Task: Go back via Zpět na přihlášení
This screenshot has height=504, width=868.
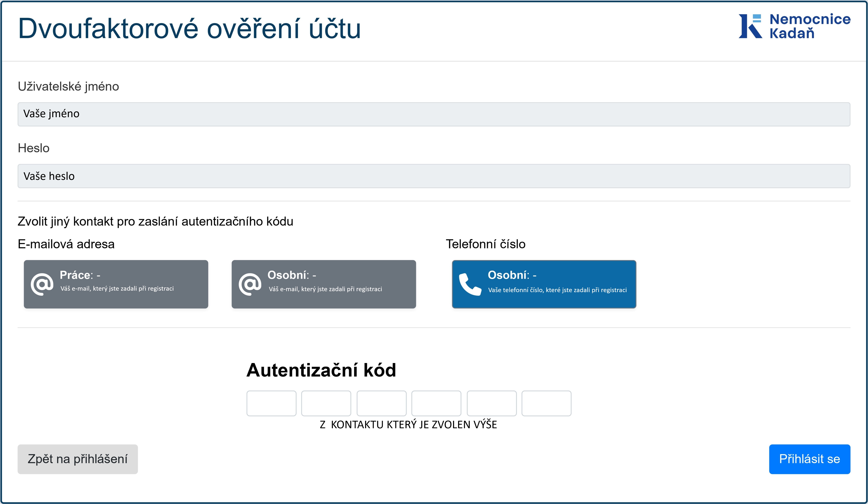Action: click(78, 459)
